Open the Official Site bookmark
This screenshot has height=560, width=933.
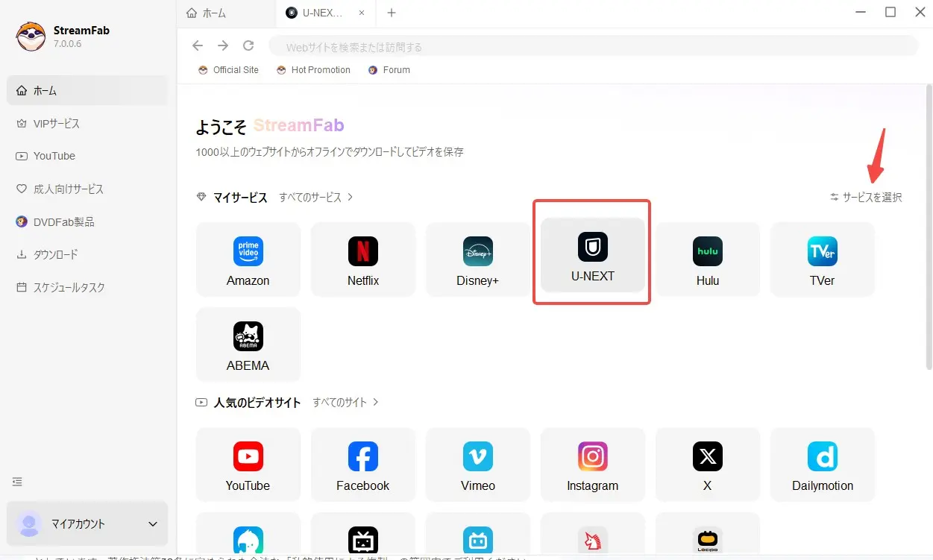pos(228,70)
